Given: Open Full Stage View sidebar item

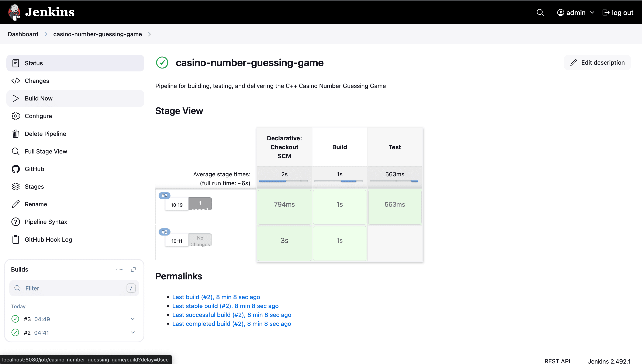Looking at the screenshot, I should [46, 151].
